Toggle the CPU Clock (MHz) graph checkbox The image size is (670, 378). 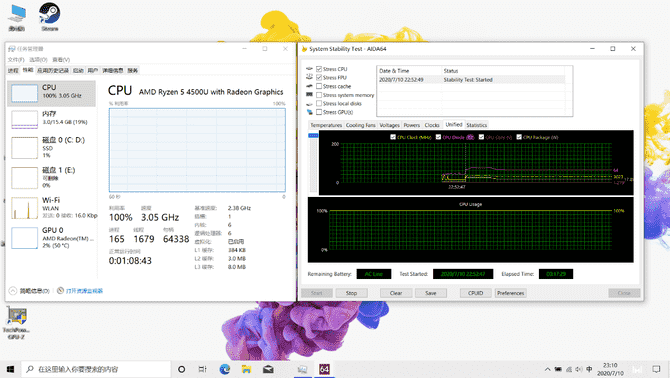(x=393, y=137)
